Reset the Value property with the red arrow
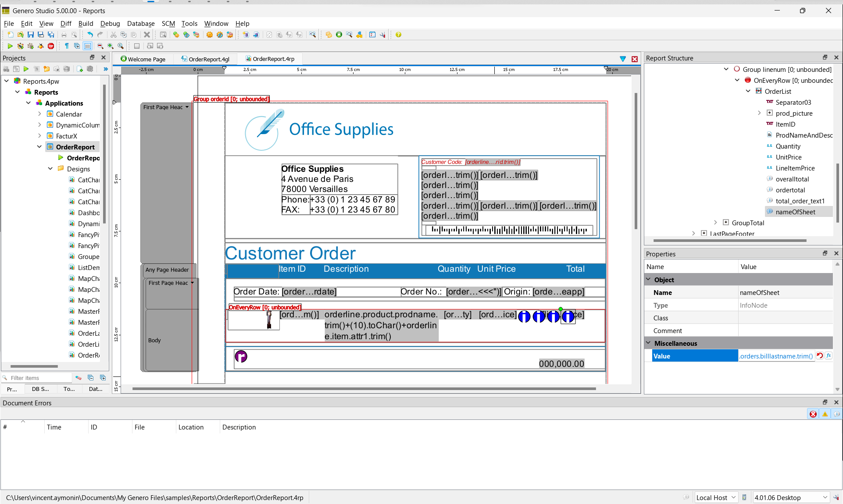The width and height of the screenshot is (843, 504). tap(819, 356)
